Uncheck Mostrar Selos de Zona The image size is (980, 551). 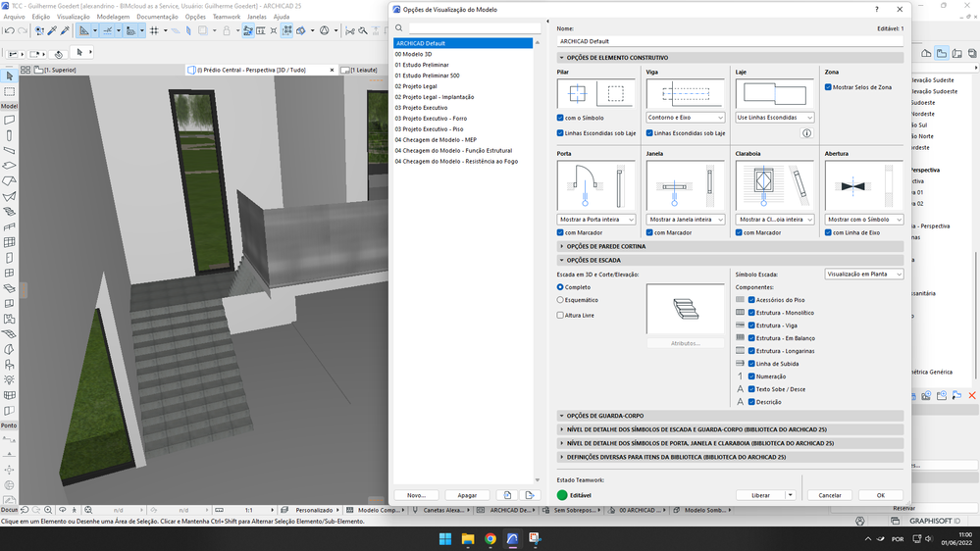pos(829,87)
